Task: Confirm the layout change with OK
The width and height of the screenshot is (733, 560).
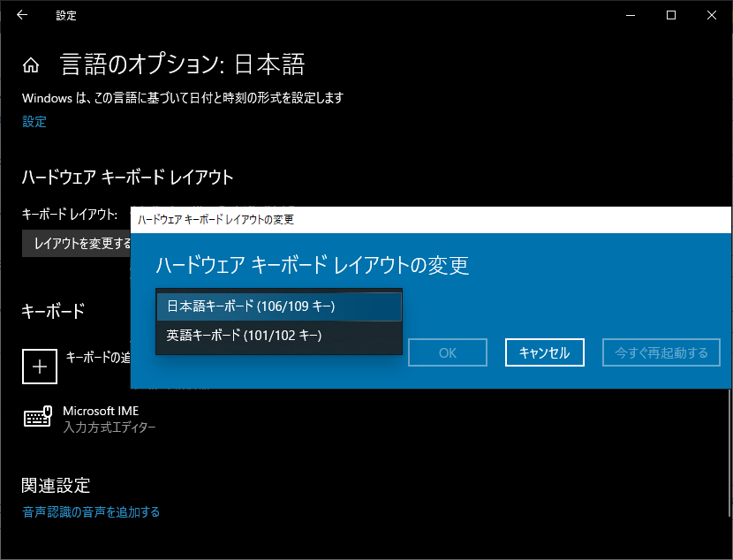Action: click(x=447, y=352)
